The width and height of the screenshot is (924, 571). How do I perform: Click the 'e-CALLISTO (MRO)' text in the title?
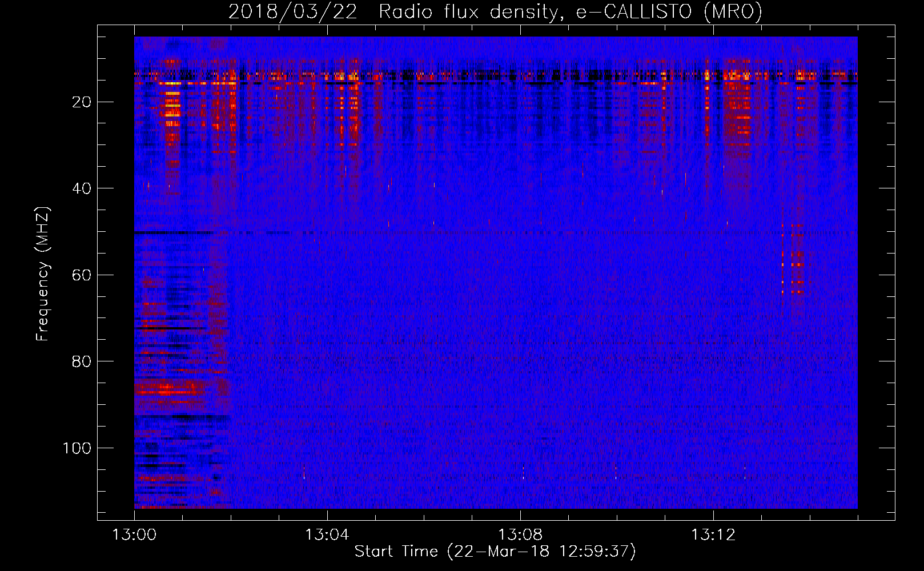coord(669,11)
